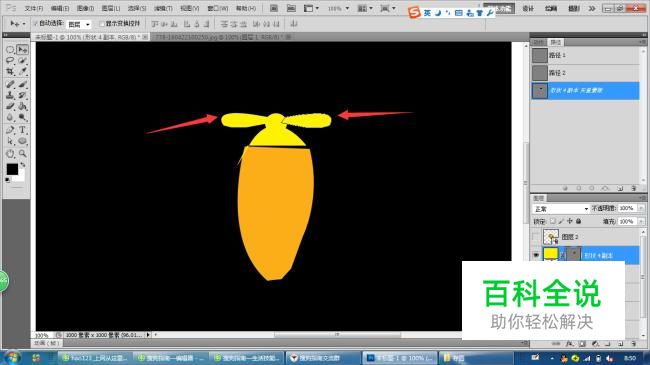Screen dimensions: 650x365
Task: Click the Sogou input method S icon
Action: click(414, 12)
